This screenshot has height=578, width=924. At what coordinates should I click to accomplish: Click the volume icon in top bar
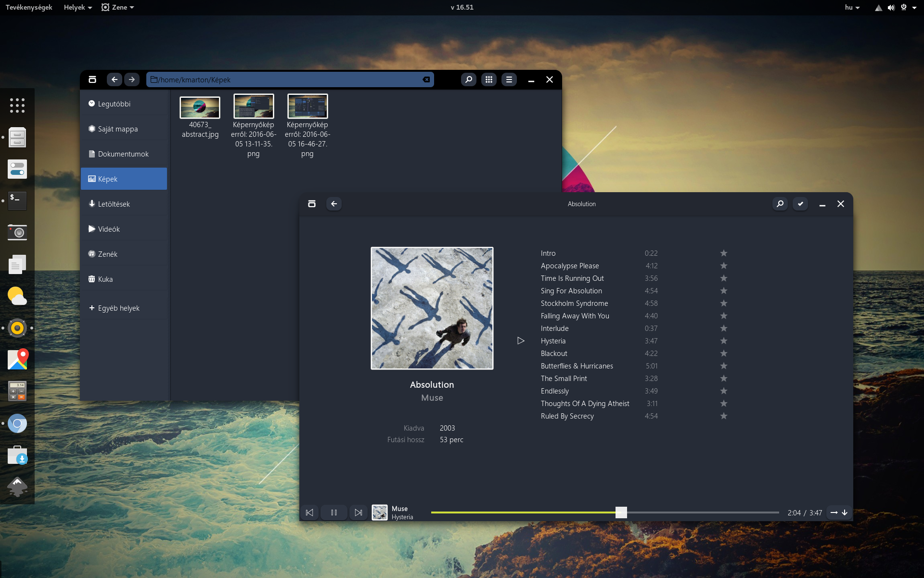(x=891, y=8)
